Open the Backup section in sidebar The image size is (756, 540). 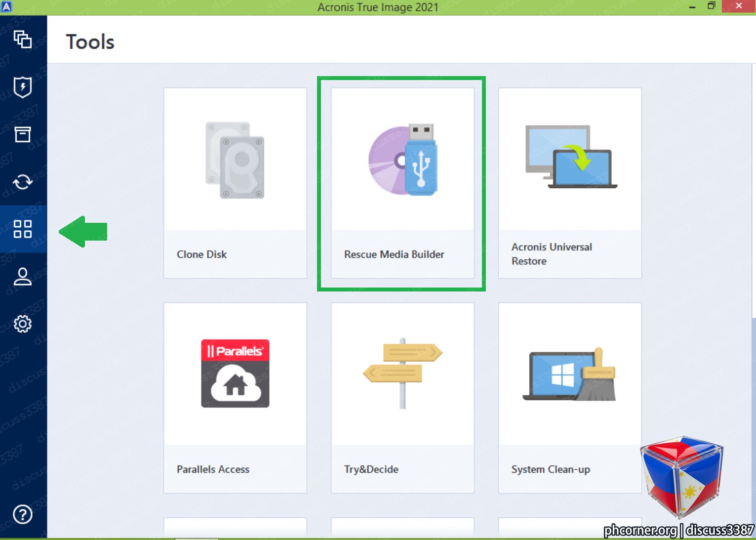[23, 40]
